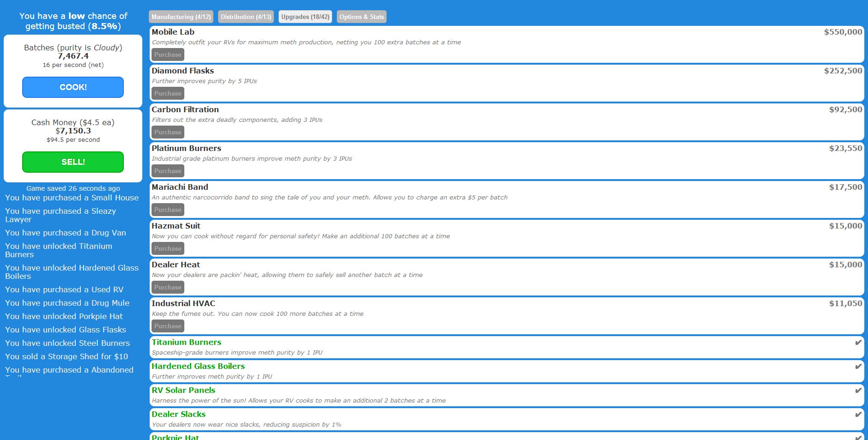The height and width of the screenshot is (440, 868).
Task: Buy the Carbon Filtration upgrade
Action: 168,133
